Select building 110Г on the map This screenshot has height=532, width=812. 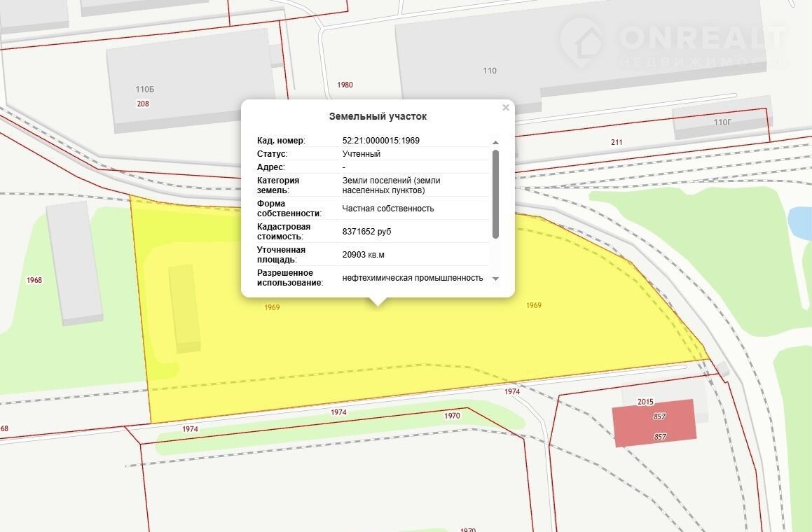click(720, 123)
